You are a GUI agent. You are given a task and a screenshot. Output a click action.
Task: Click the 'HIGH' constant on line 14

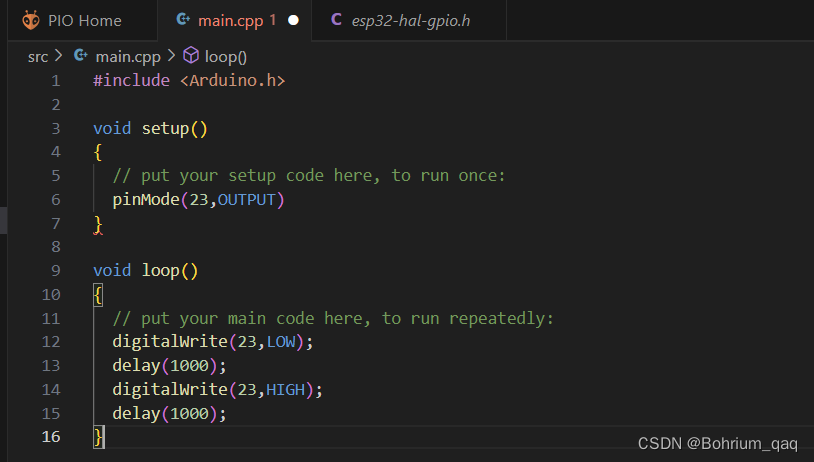pos(286,389)
